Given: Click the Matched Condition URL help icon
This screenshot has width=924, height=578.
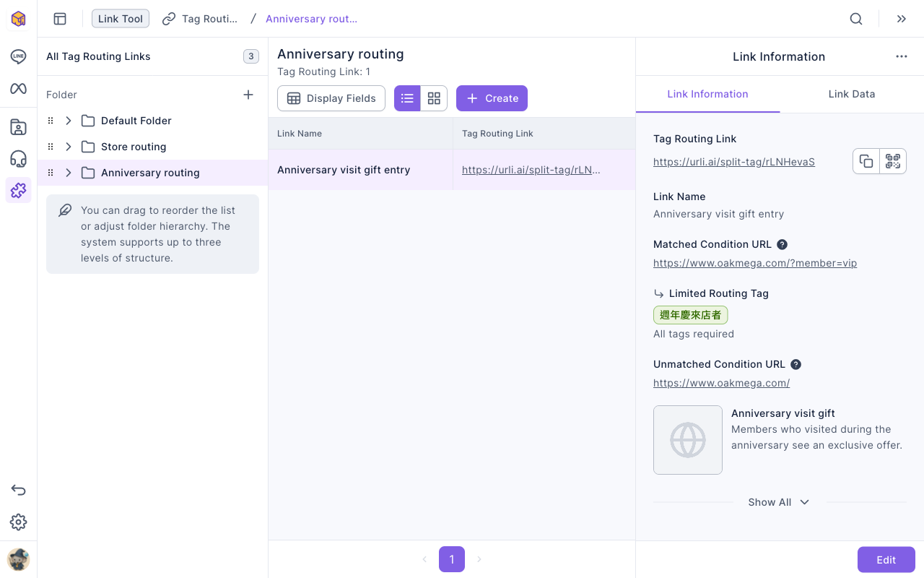Looking at the screenshot, I should 782,244.
